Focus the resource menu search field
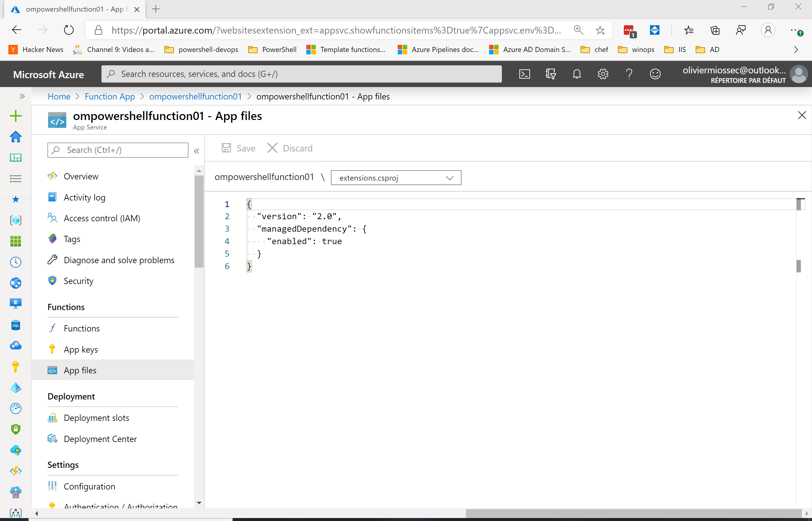This screenshot has height=521, width=812. 118,150
